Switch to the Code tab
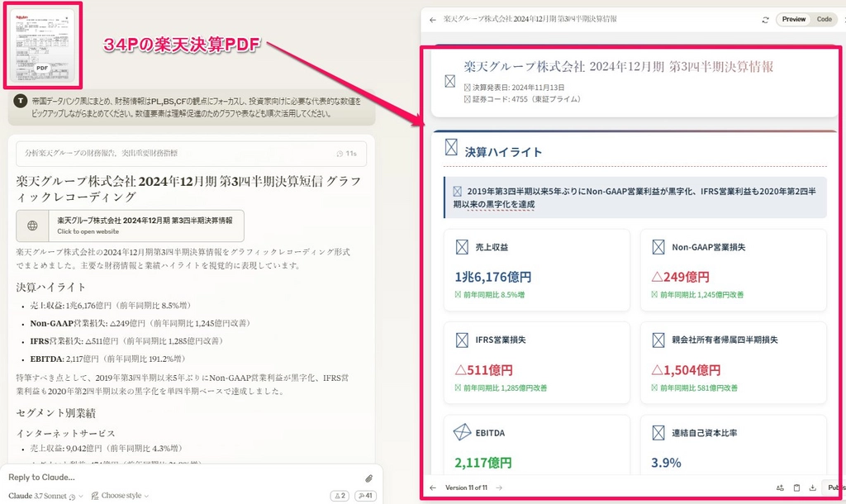The image size is (846, 504). pyautogui.click(x=824, y=20)
